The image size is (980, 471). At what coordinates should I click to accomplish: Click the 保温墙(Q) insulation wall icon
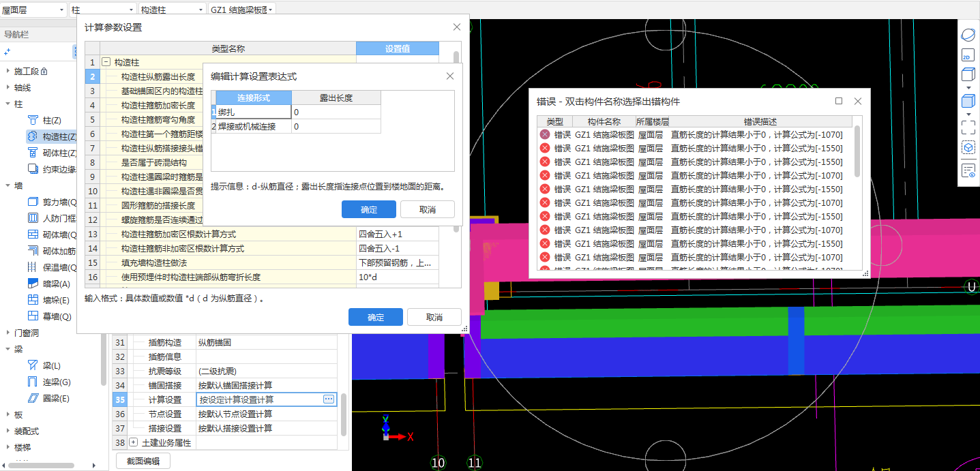pyautogui.click(x=33, y=267)
